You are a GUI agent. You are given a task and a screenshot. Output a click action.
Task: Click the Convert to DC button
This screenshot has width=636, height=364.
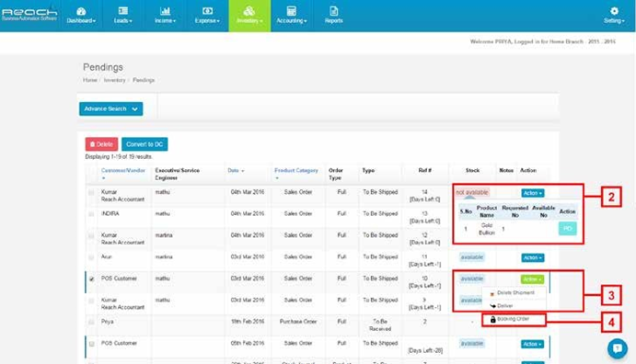click(x=145, y=144)
